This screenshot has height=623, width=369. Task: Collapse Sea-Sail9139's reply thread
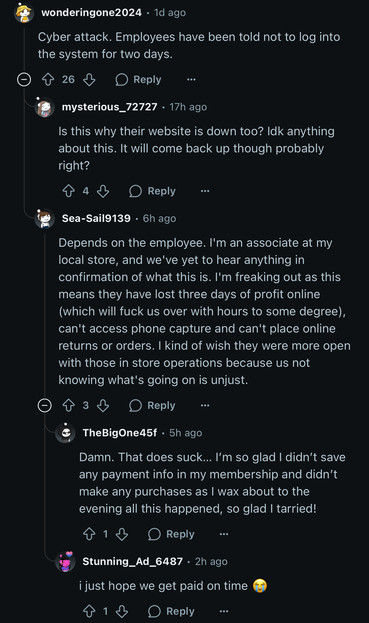44,405
